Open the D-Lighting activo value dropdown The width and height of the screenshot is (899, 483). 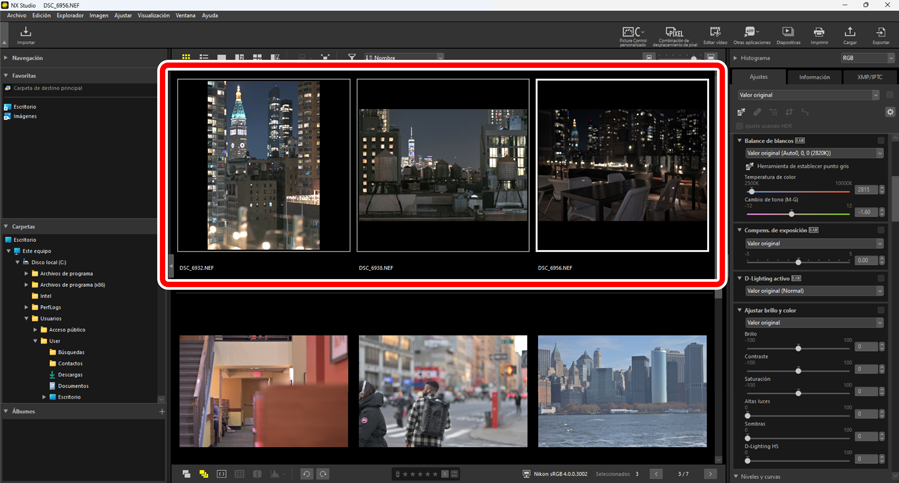(x=811, y=291)
